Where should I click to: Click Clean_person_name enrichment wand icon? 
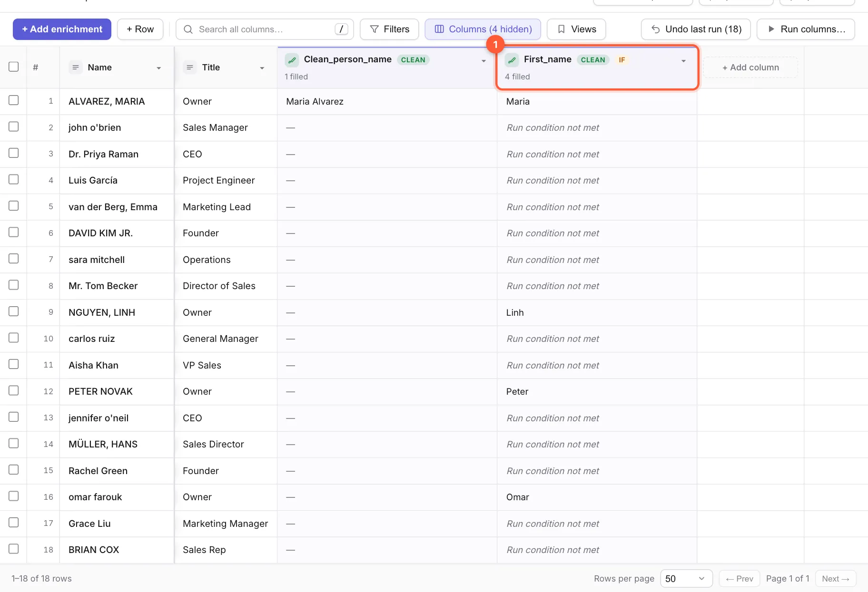292,60
